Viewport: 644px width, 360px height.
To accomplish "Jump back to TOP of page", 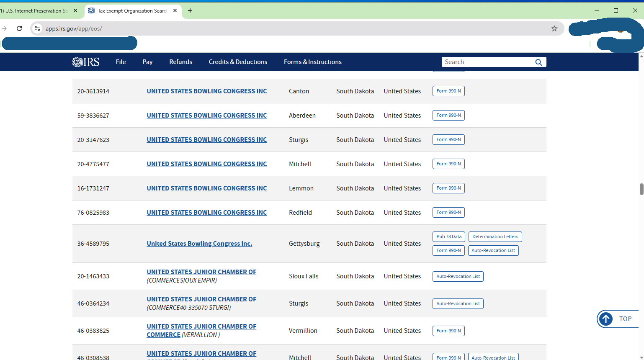I will (x=618, y=319).
